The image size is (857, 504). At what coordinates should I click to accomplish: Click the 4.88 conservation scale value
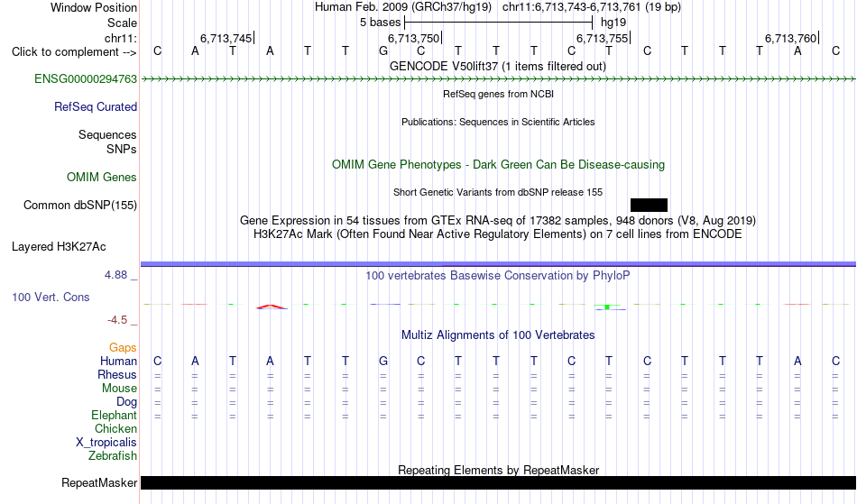(115, 275)
